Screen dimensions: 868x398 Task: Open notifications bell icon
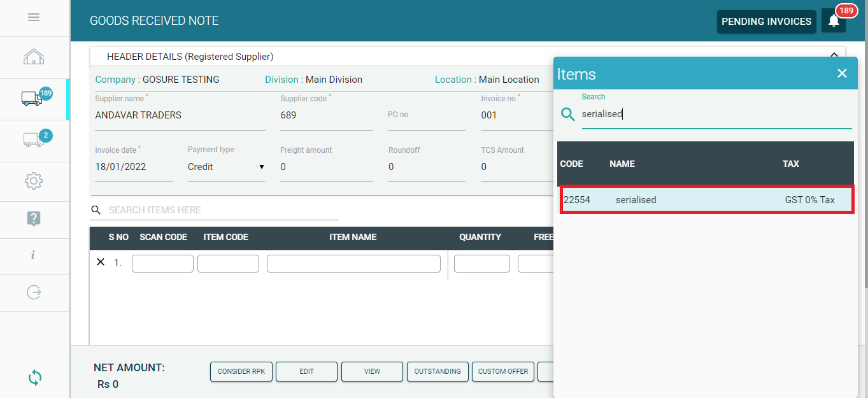(x=834, y=21)
